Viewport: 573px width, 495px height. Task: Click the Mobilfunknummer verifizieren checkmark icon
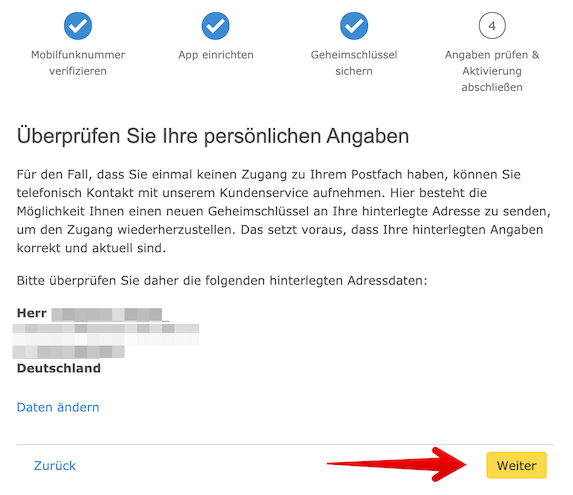[78, 26]
